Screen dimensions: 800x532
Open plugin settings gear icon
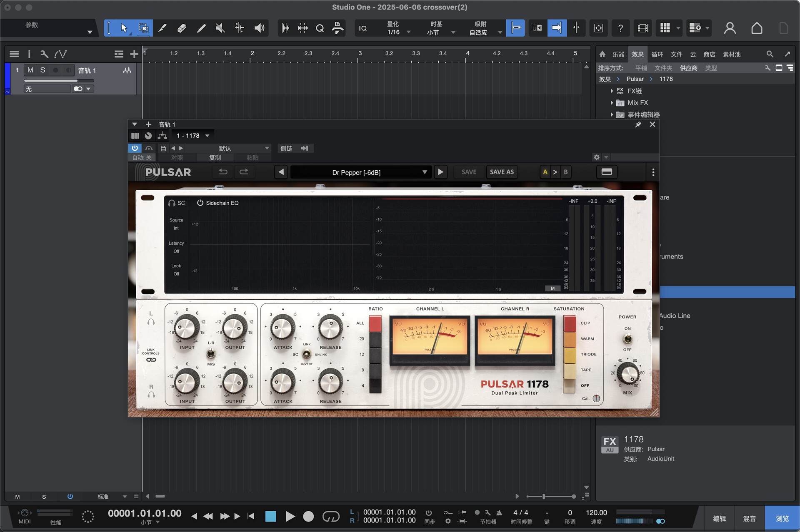pos(597,157)
